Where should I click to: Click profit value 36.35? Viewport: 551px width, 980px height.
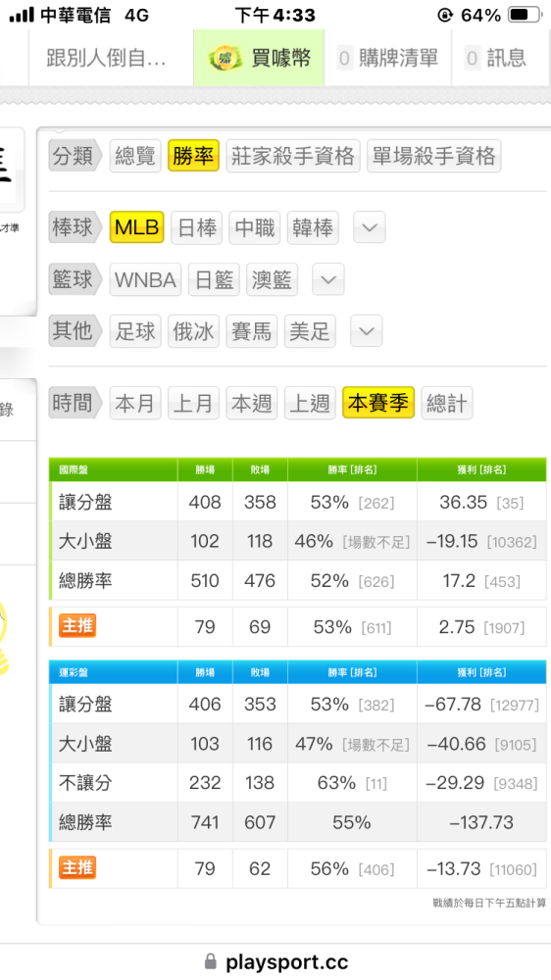tap(463, 502)
